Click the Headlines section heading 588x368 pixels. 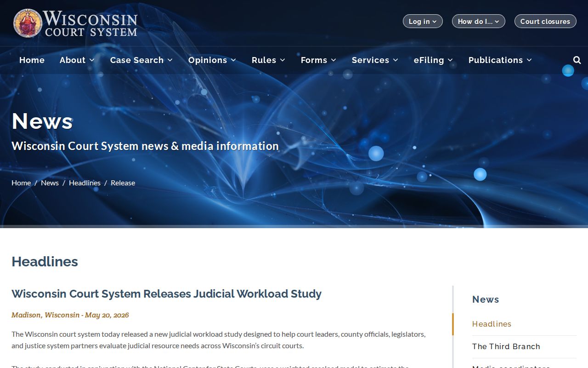click(45, 261)
